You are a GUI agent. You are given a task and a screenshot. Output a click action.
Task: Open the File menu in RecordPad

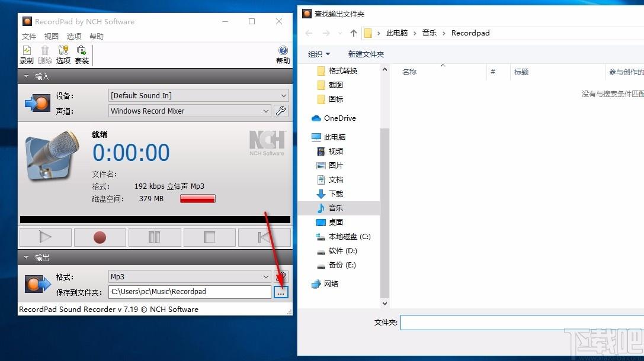pyautogui.click(x=29, y=37)
